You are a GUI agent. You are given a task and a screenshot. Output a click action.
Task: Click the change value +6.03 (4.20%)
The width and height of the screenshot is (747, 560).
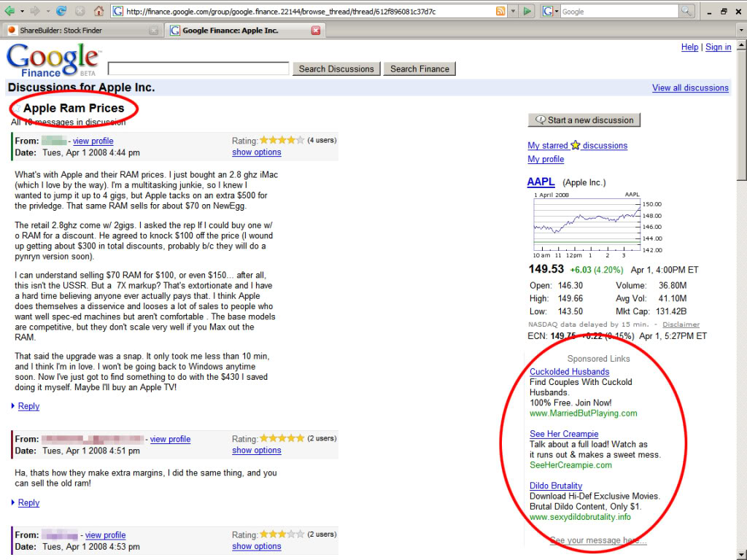coord(597,270)
